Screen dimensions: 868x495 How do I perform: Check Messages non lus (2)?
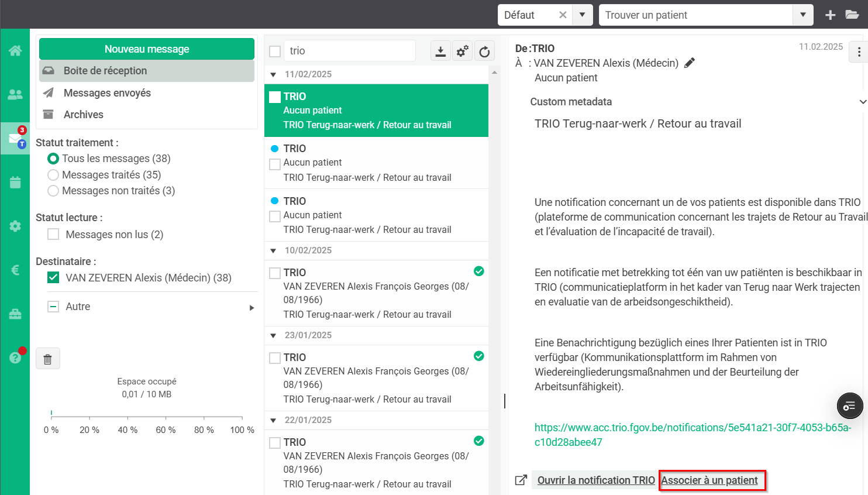[x=53, y=234]
